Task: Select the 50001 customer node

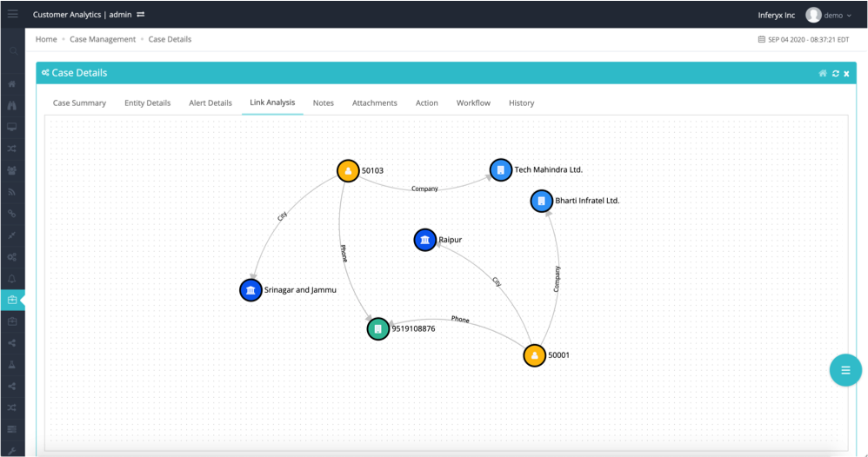Action: pos(535,355)
